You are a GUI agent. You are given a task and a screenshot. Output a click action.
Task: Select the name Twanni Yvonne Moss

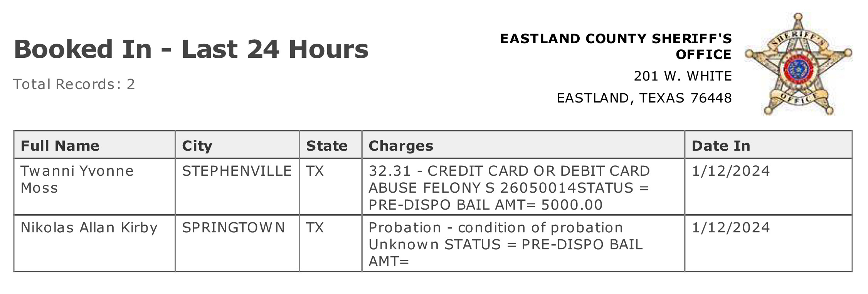coord(77,179)
